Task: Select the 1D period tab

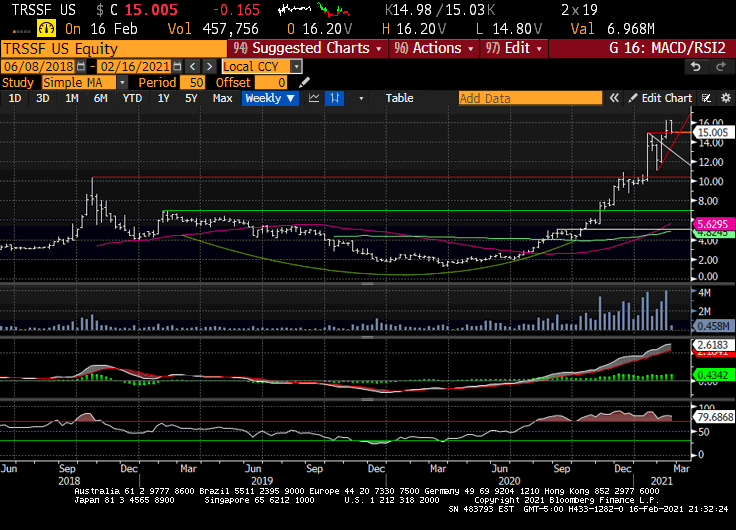Action: [15, 98]
